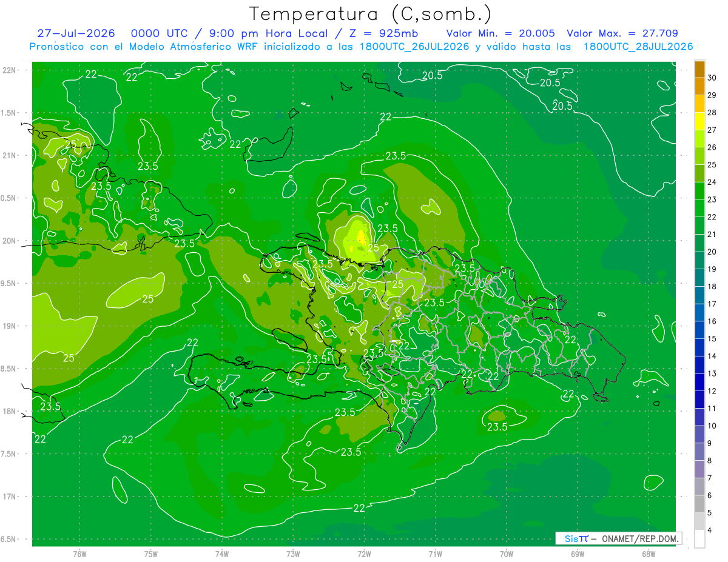Click the teal swatch between 18 and 19
The width and height of the screenshot is (728, 562).
click(x=699, y=278)
